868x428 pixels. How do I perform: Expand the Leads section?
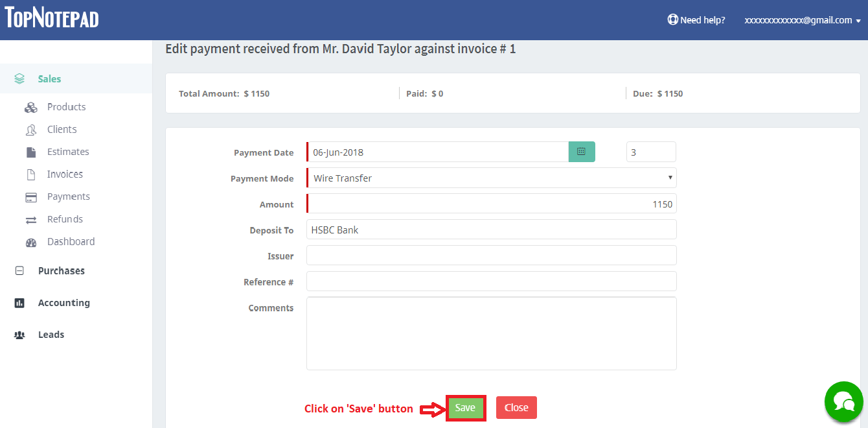click(51, 335)
